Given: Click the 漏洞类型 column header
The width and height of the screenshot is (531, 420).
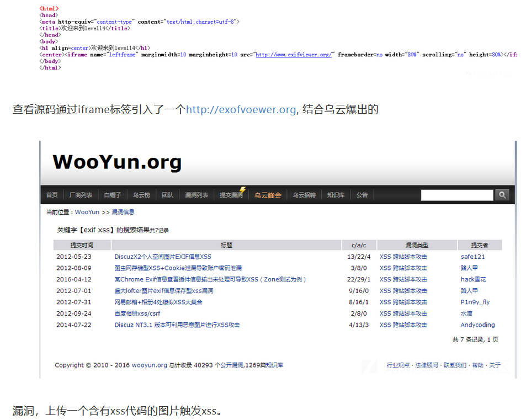Looking at the screenshot, I should 417,245.
